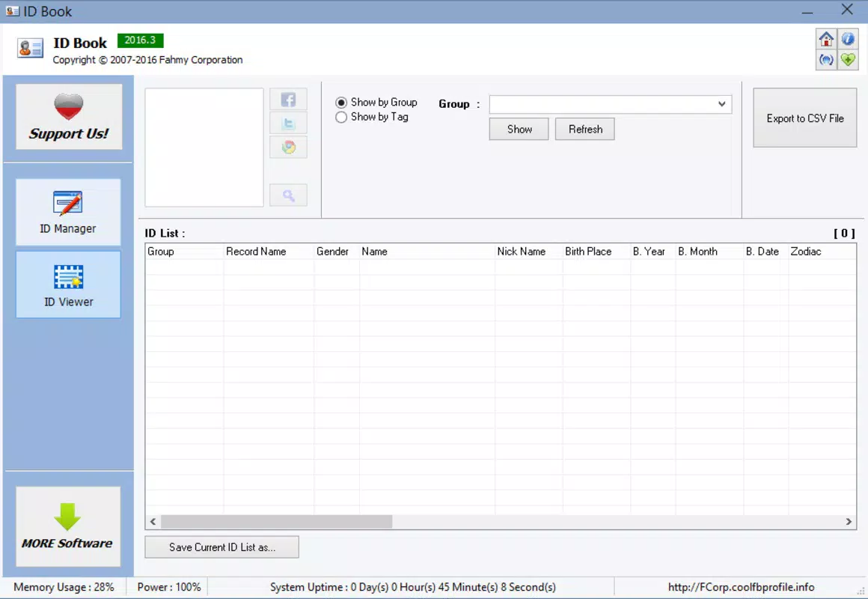Click the green 2016.3 version badge
868x599 pixels.
pyautogui.click(x=140, y=40)
